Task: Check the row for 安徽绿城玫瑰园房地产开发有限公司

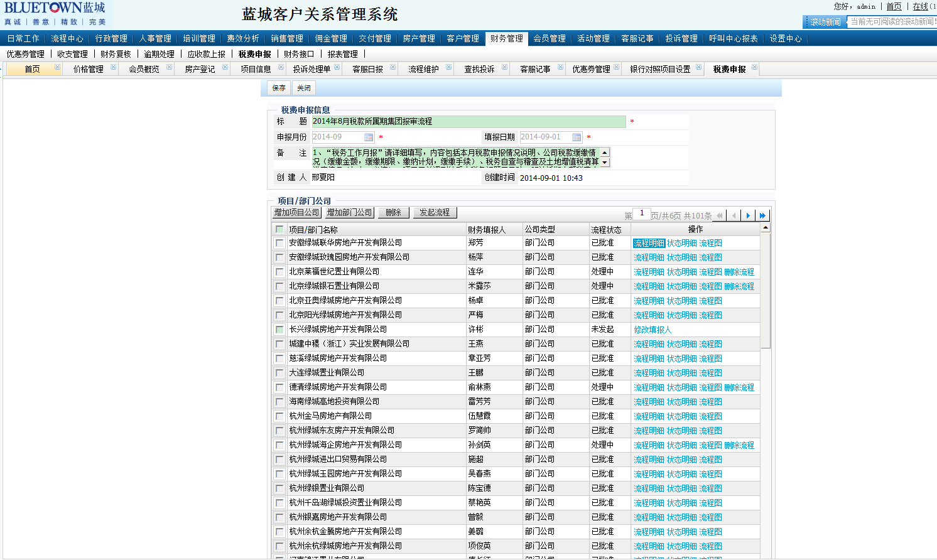Action: tap(279, 257)
